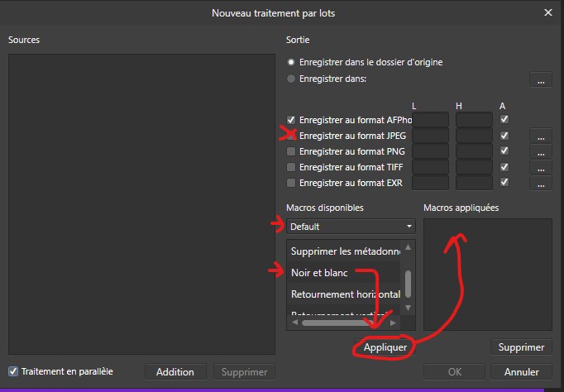Click 'Supprimer' under Macros appliquées
564x392 pixels.
pyautogui.click(x=521, y=347)
